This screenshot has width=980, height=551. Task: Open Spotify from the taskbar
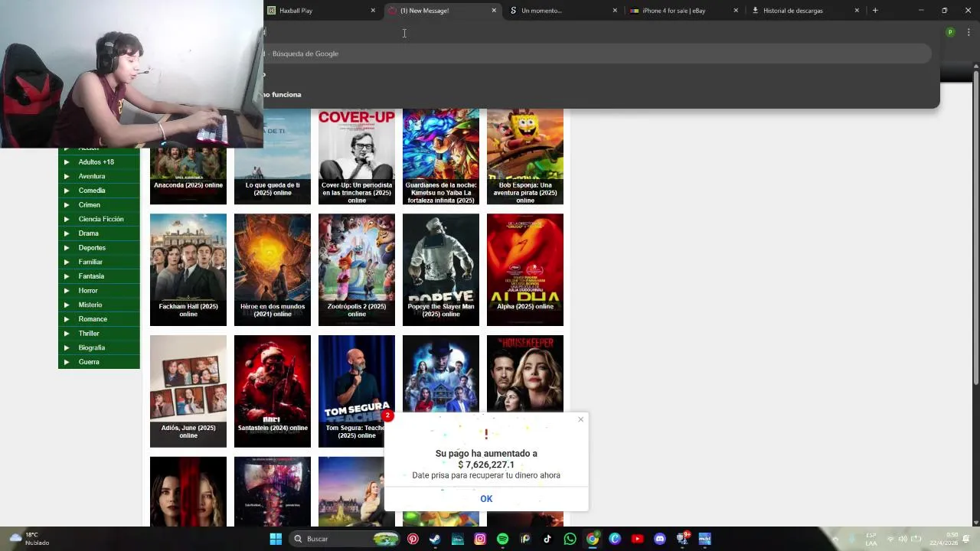click(x=502, y=539)
